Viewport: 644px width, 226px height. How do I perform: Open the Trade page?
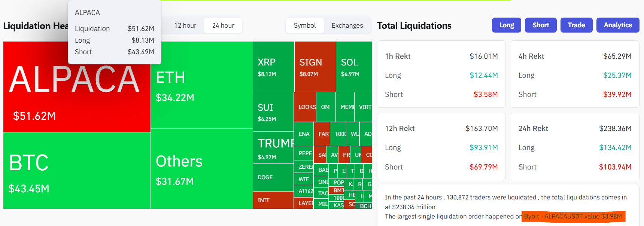tap(576, 25)
